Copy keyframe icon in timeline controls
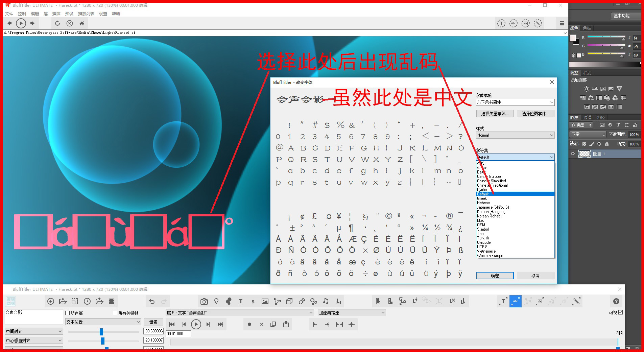 (x=273, y=324)
